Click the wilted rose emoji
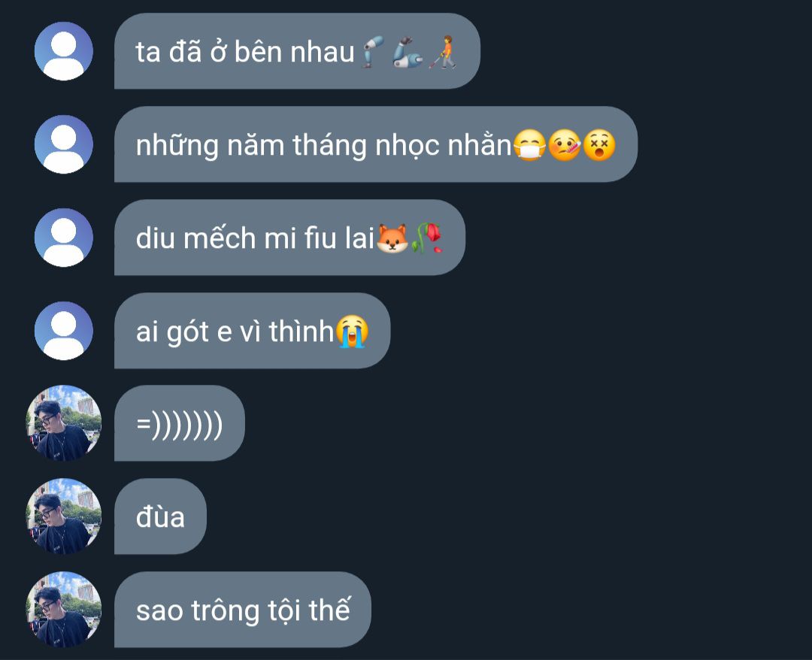Screen dimensions: 812x660 (x=427, y=238)
